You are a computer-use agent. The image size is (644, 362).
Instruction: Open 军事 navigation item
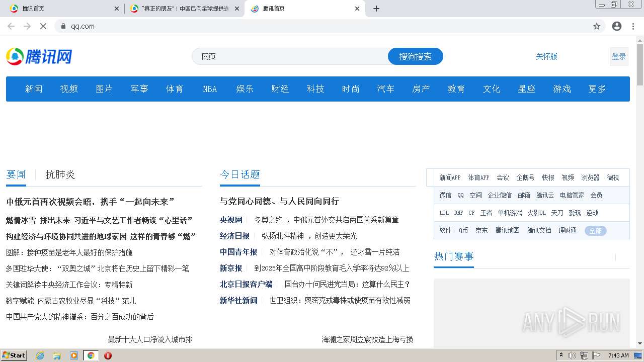[139, 89]
